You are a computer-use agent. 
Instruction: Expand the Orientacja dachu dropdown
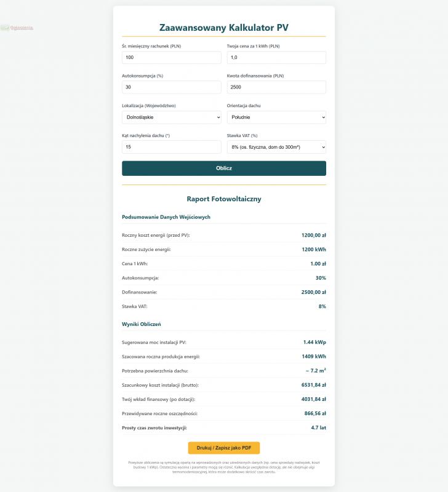point(276,117)
